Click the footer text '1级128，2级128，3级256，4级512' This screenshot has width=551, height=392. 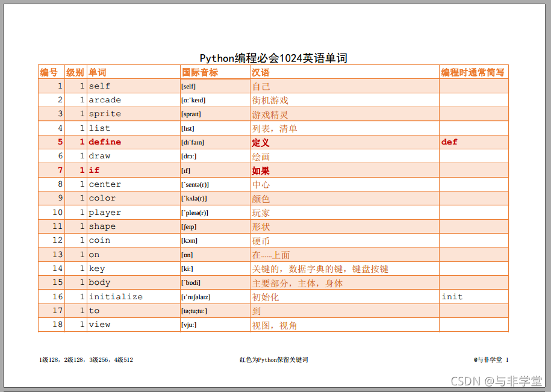point(86,359)
